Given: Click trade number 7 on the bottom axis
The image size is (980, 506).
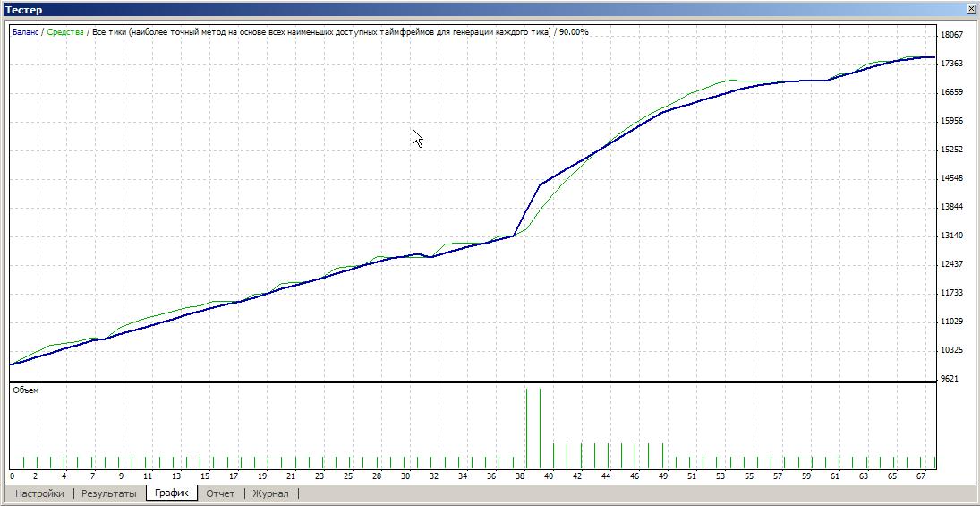Looking at the screenshot, I should (92, 476).
